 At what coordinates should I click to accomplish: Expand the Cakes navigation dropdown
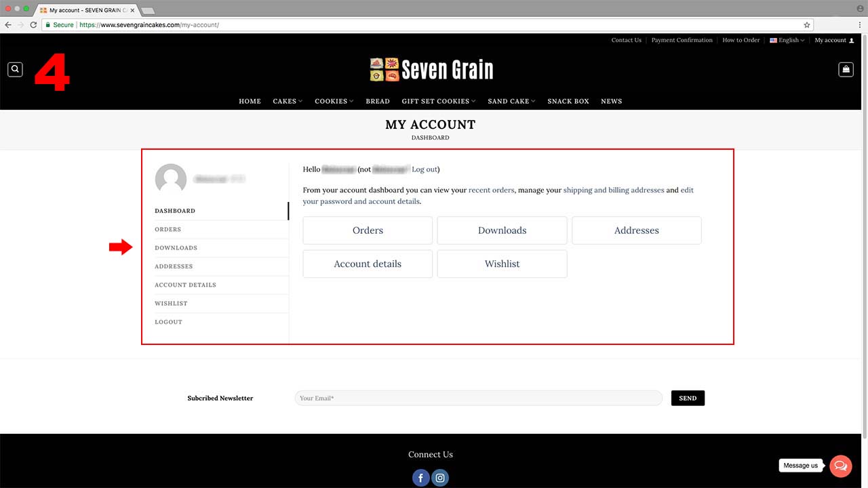[x=288, y=101]
